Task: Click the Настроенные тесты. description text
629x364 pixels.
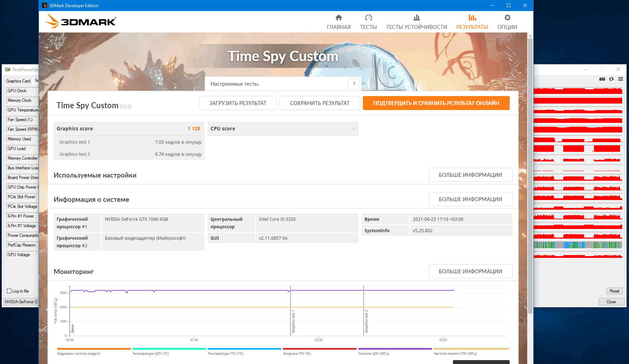Action: click(x=235, y=84)
